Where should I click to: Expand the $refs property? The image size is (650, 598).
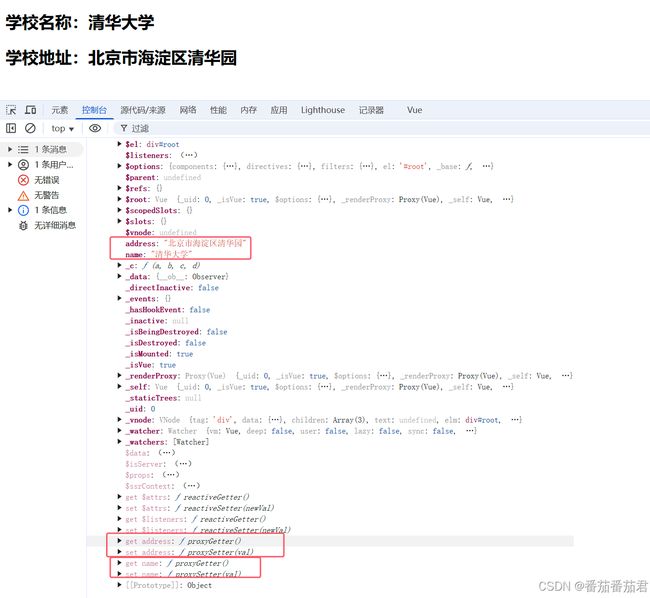tap(119, 188)
